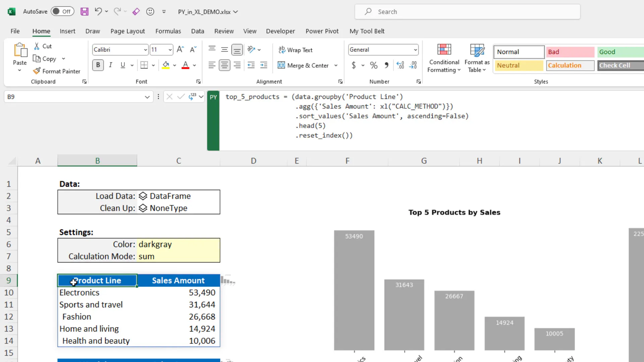
Task: Toggle Italic formatting
Action: (111, 65)
